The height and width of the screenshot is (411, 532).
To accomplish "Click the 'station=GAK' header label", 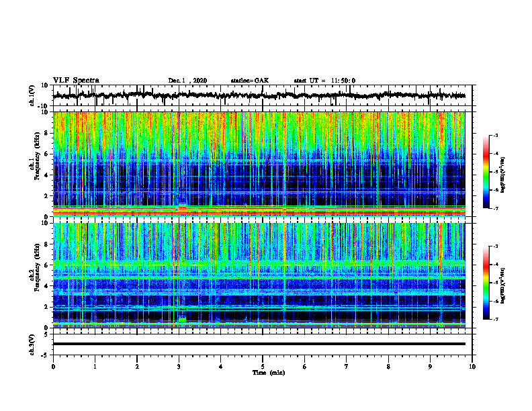I will pyautogui.click(x=250, y=81).
